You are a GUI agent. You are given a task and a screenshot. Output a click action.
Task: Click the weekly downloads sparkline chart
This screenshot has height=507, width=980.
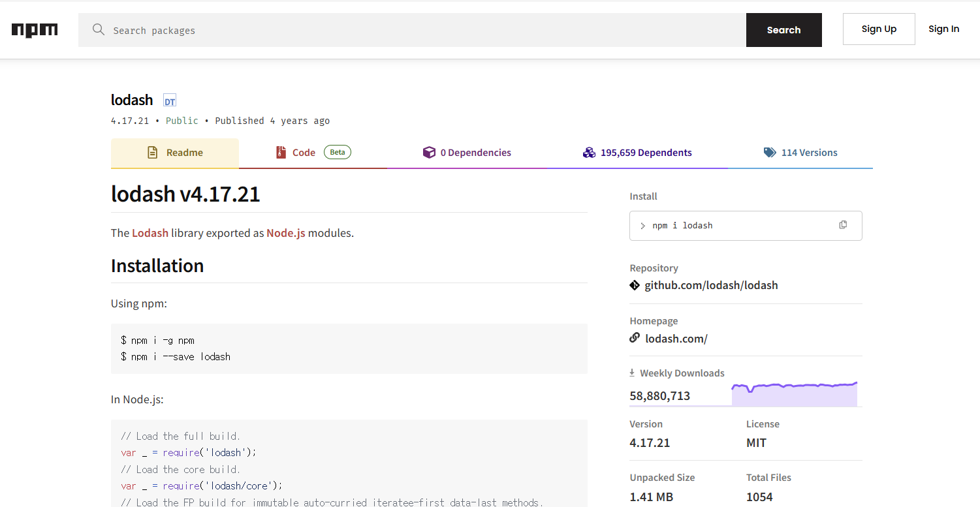(794, 393)
